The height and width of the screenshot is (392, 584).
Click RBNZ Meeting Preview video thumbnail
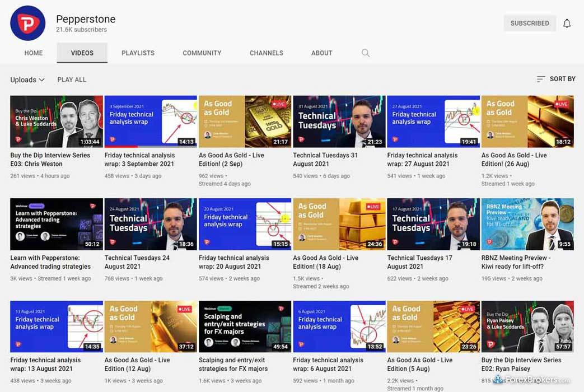[x=527, y=224]
